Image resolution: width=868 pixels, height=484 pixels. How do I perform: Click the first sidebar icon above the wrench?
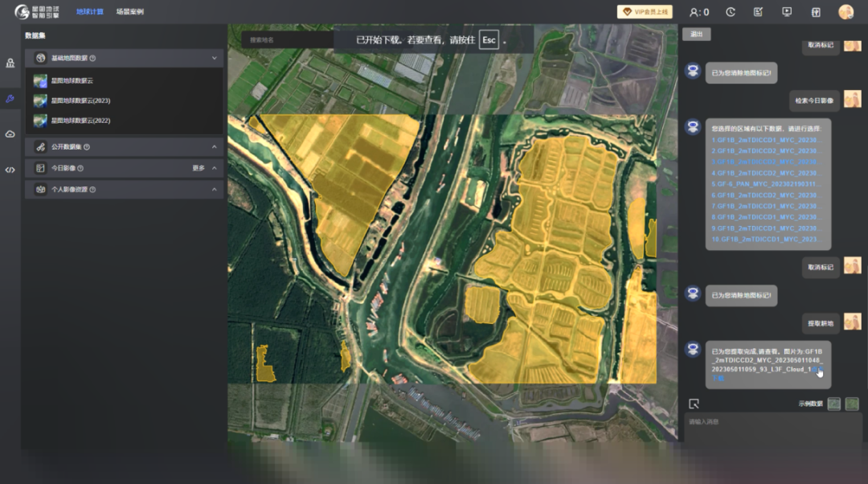(10, 63)
